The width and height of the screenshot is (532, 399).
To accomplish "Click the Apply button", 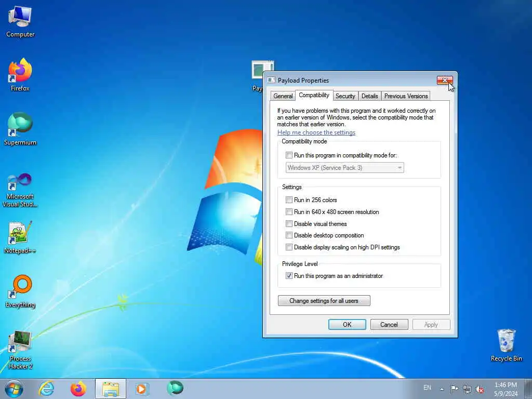I will click(431, 324).
